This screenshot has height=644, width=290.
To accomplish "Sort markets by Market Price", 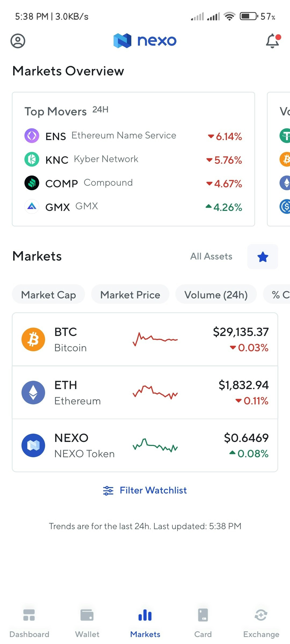I will (x=130, y=295).
